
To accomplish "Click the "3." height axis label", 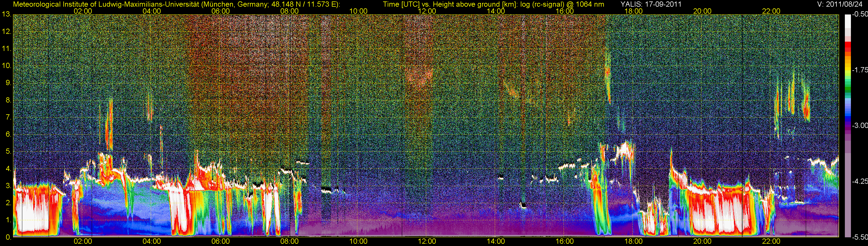I will [8, 186].
